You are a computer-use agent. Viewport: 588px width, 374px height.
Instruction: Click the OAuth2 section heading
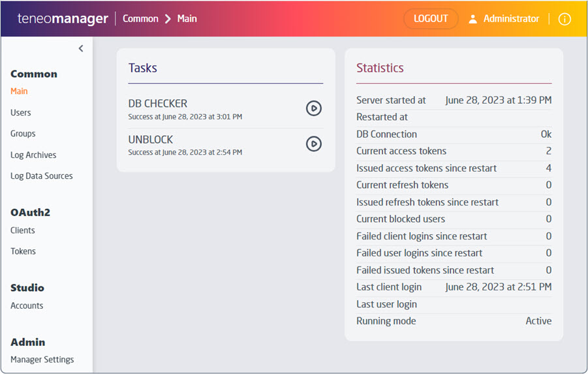point(31,212)
